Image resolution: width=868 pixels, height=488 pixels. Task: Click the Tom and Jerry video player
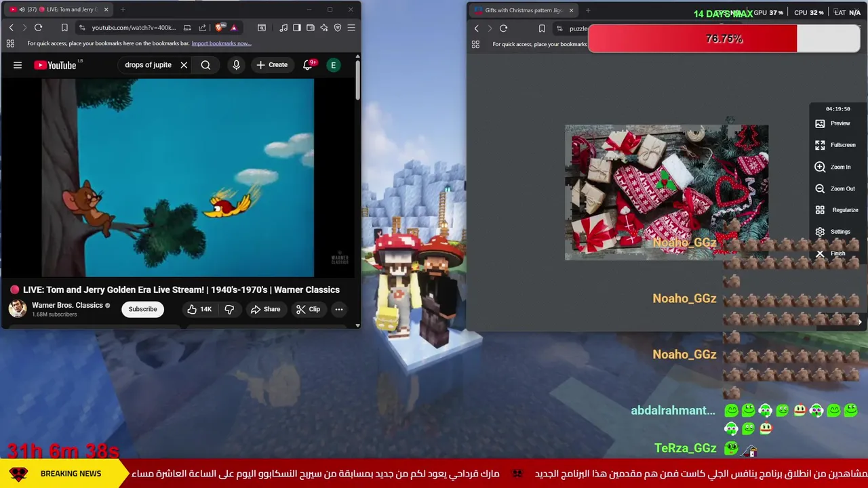[178, 178]
